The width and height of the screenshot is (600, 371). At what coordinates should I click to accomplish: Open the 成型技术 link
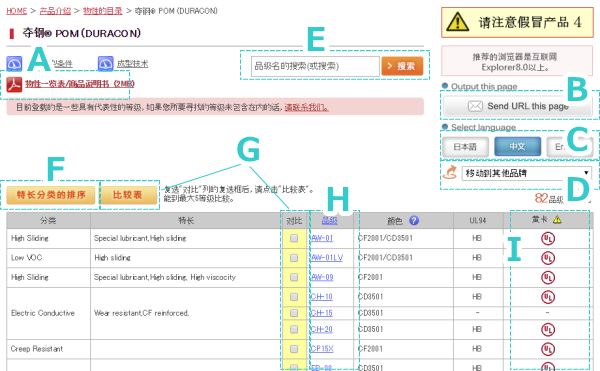tap(132, 64)
